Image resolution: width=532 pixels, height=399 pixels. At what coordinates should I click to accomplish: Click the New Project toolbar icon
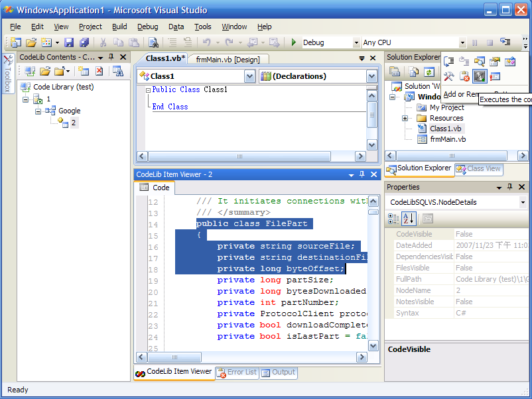(16, 42)
